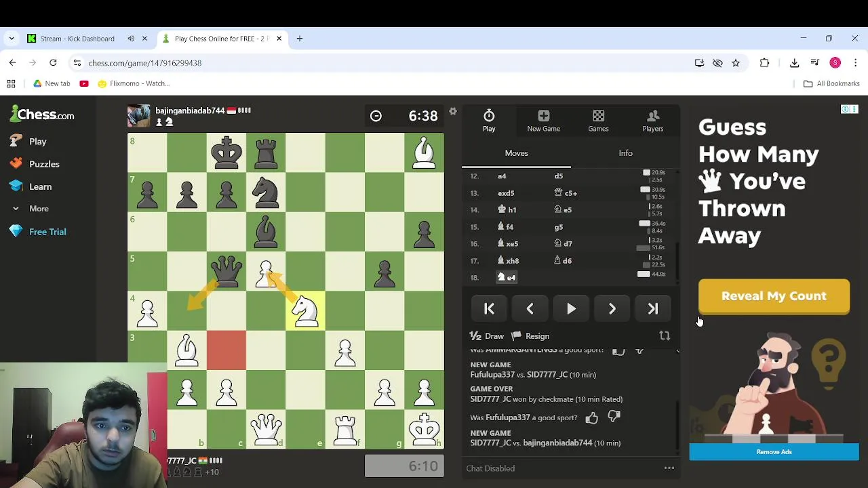Open Flixmomo - Watch bookmark

134,83
